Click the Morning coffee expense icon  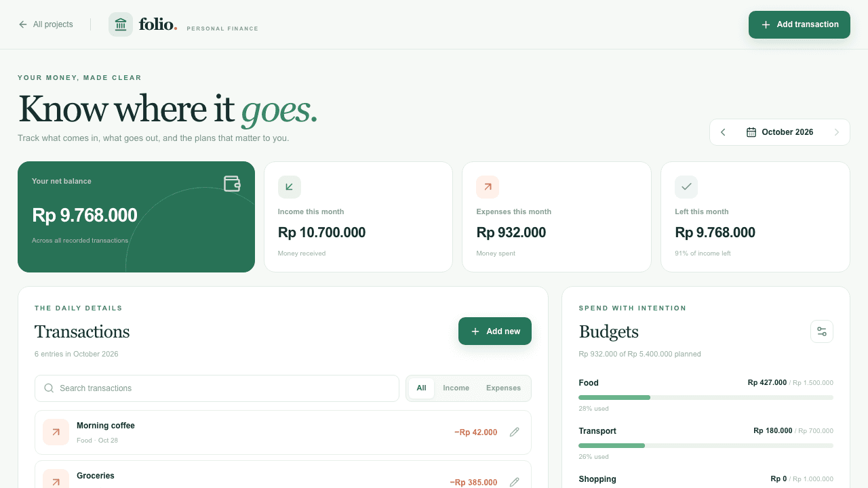[56, 432]
